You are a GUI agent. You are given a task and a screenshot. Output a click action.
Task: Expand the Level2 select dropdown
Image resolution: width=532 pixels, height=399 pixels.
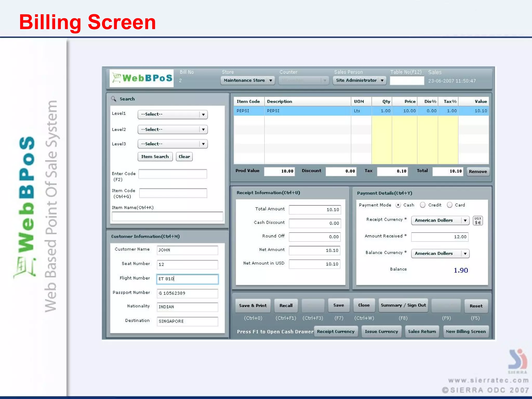click(173, 129)
